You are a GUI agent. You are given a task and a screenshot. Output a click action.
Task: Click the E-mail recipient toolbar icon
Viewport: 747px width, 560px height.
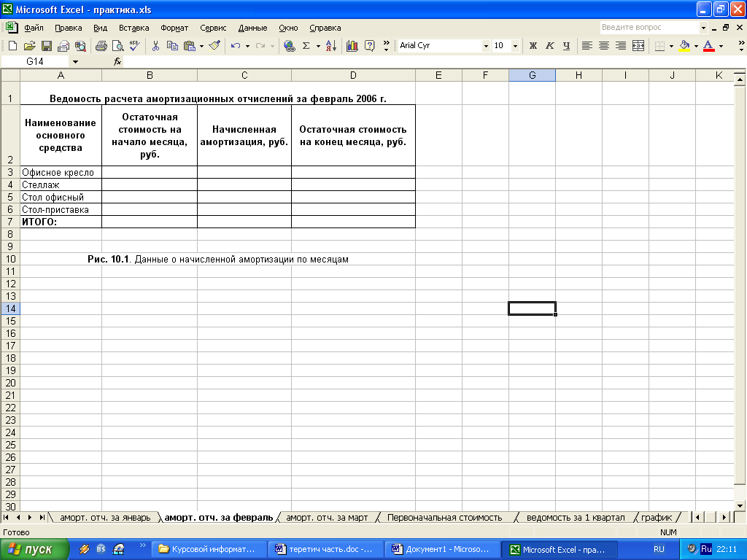coord(63,46)
